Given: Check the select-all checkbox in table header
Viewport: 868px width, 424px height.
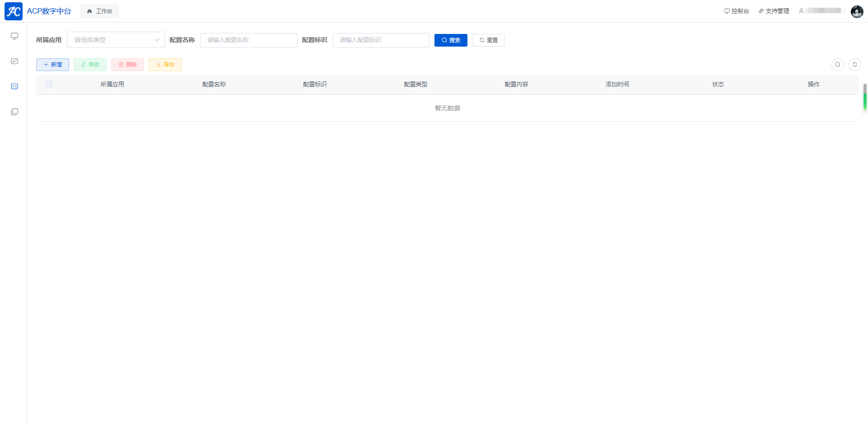Looking at the screenshot, I should [x=49, y=84].
